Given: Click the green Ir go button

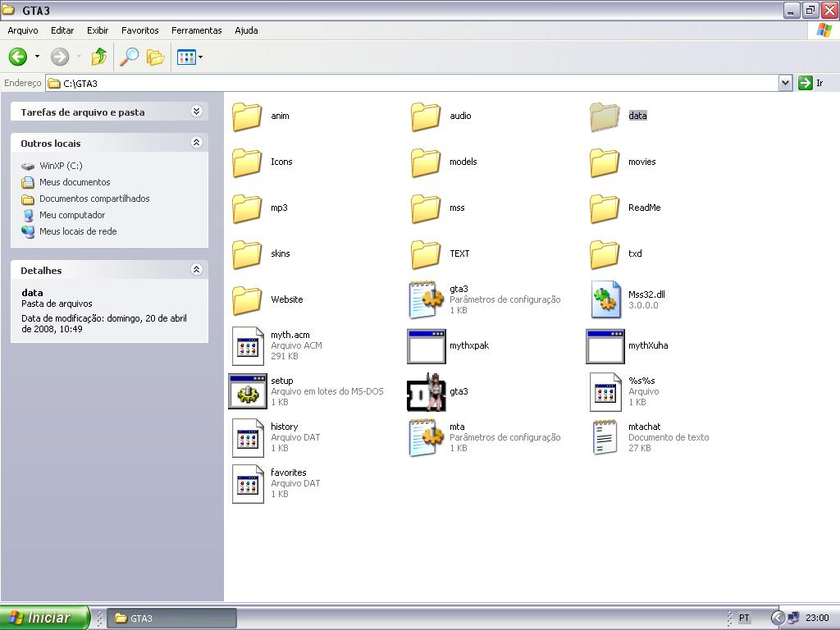Looking at the screenshot, I should pyautogui.click(x=811, y=83).
